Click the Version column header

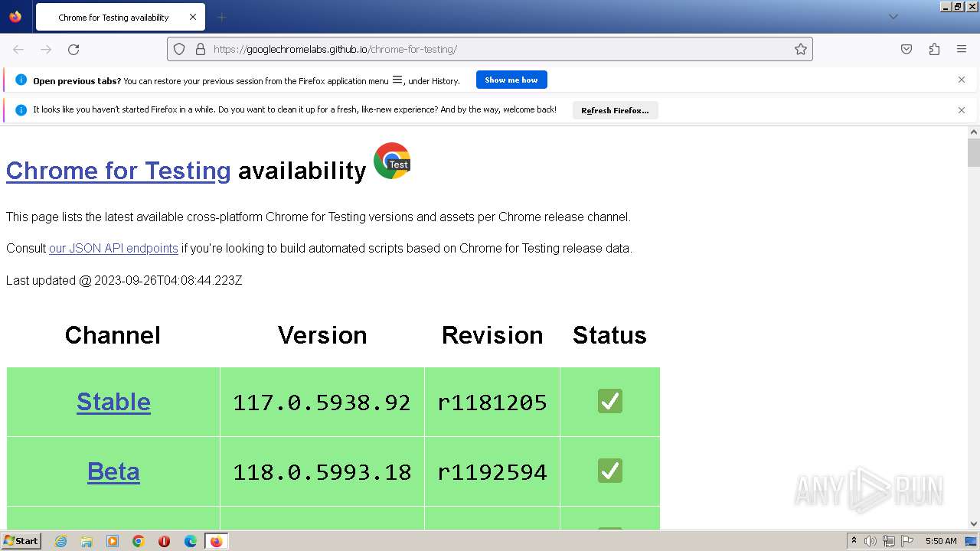click(322, 335)
